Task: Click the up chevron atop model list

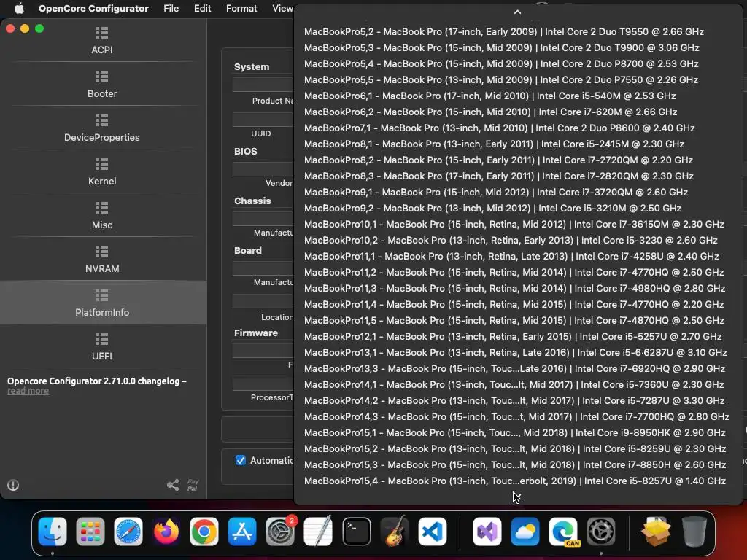Action: (518, 12)
